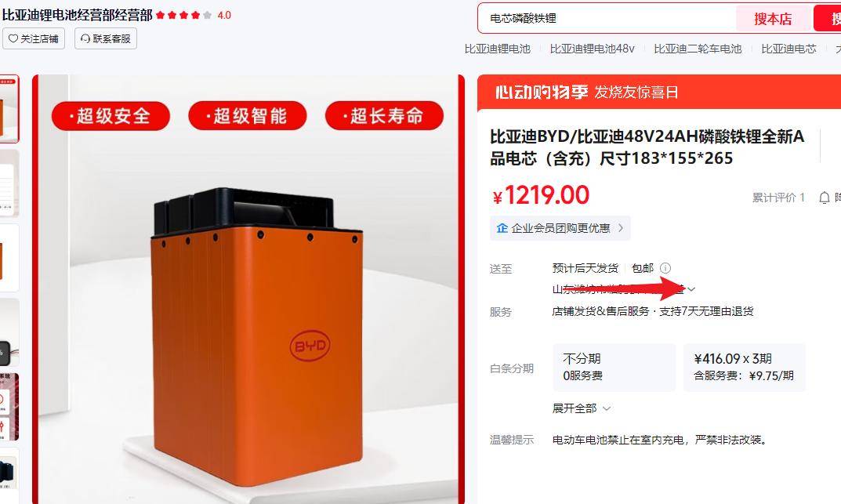
Task: Click the 心动购物季 promotion banner
Action: (659, 92)
